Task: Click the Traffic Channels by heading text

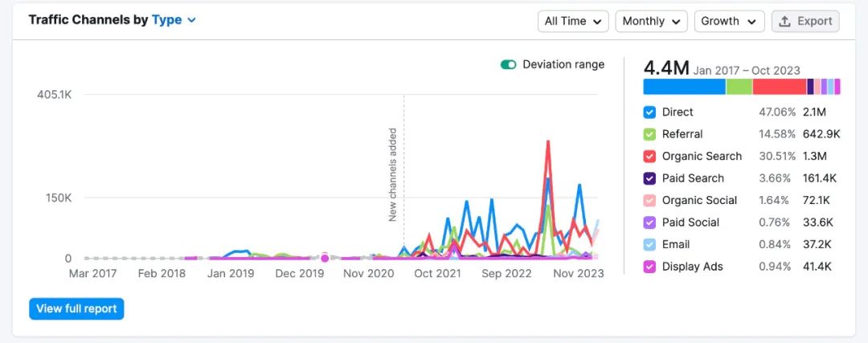Action: 88,20
